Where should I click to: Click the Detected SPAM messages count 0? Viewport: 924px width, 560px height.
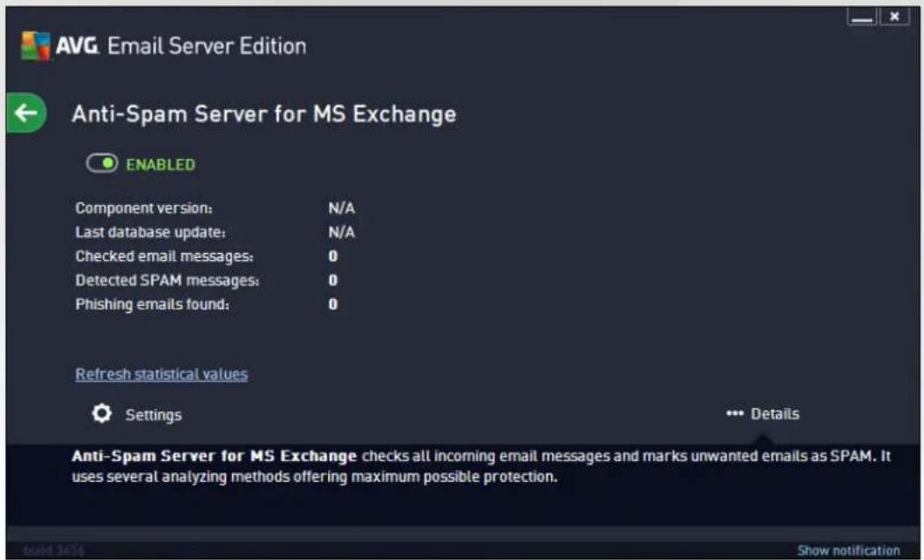coord(333,280)
